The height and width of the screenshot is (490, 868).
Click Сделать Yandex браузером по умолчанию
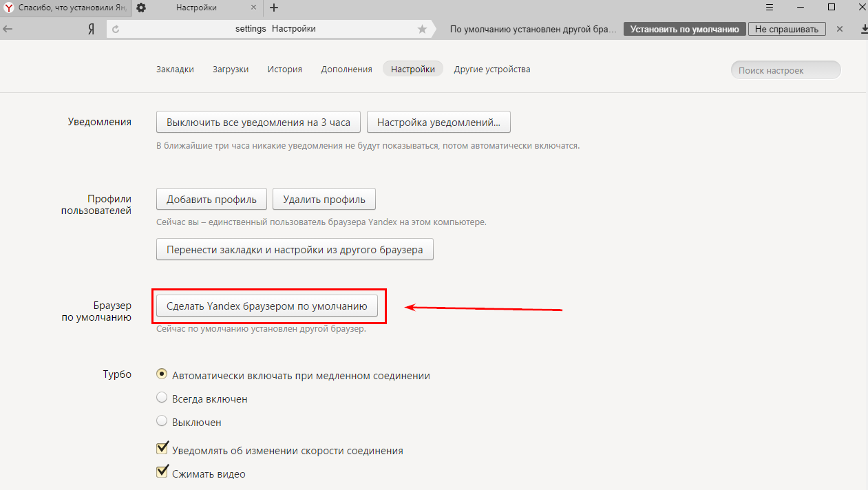click(267, 306)
